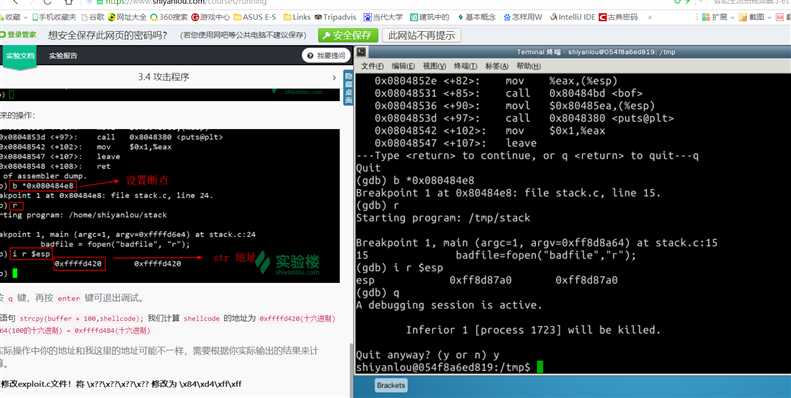This screenshot has height=398, width=791.
Task: Click the 'b *0x080484e8' command in terminal
Action: click(434, 180)
